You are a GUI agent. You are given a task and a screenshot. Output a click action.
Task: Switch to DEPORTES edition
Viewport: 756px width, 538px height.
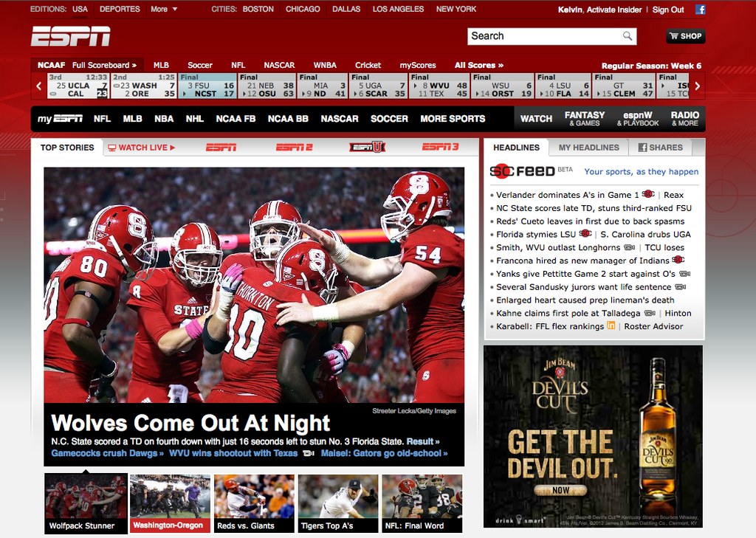tap(120, 9)
